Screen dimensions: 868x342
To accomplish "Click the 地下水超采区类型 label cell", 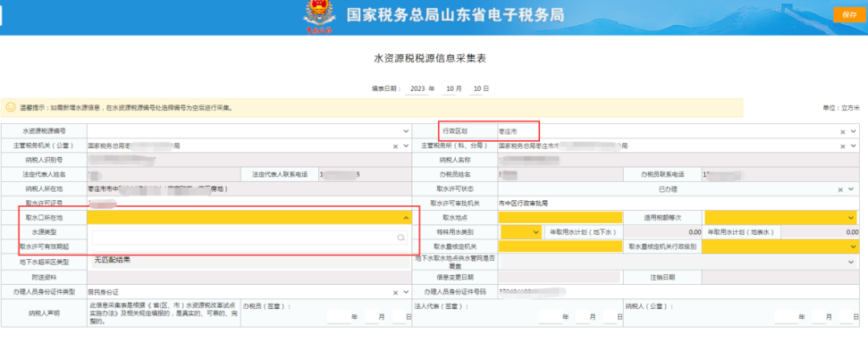I will click(44, 261).
